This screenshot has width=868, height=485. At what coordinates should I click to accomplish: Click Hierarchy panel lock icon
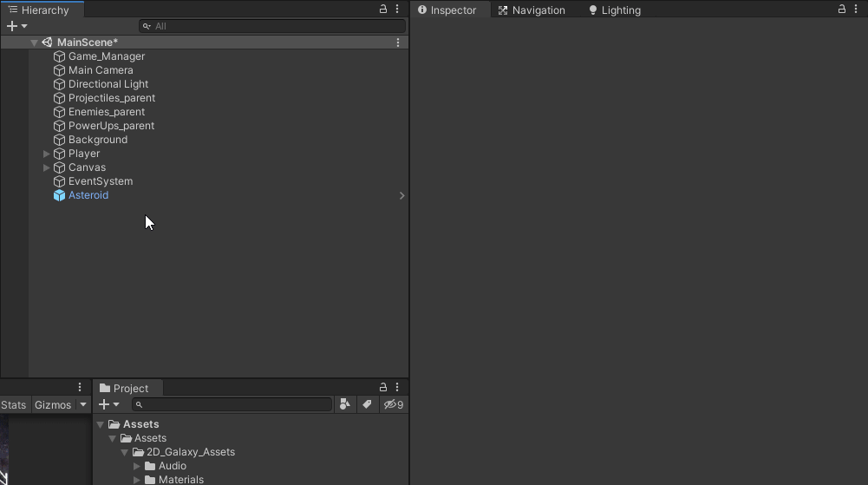pyautogui.click(x=383, y=9)
